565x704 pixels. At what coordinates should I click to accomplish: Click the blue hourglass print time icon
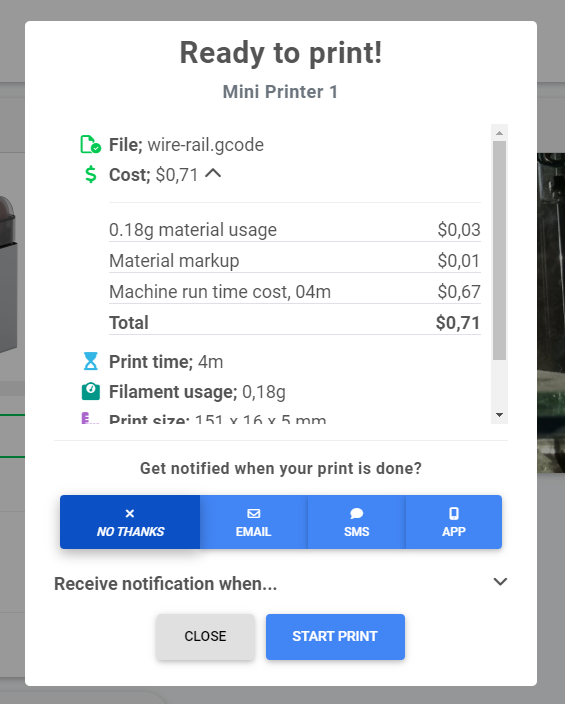coord(91,361)
